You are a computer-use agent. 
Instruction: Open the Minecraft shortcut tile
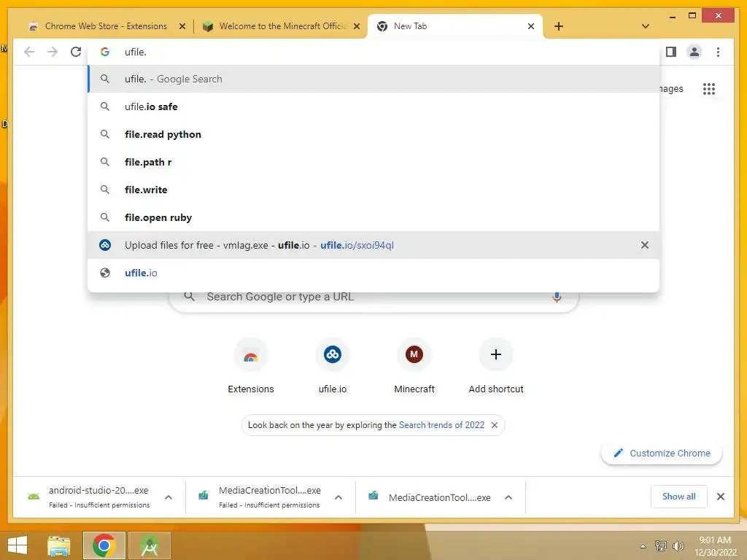[414, 366]
